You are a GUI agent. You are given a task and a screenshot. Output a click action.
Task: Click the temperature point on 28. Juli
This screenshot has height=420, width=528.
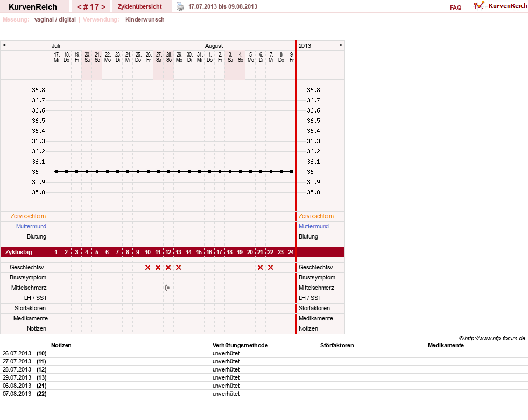168,171
